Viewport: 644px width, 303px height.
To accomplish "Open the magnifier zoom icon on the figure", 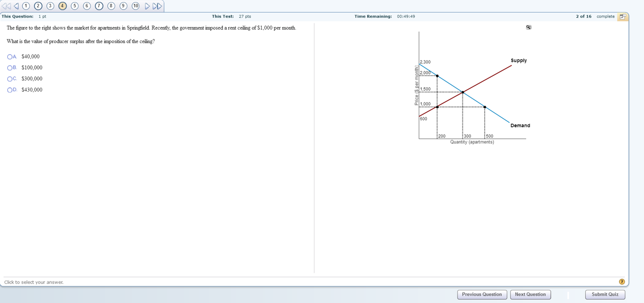I will (x=528, y=27).
